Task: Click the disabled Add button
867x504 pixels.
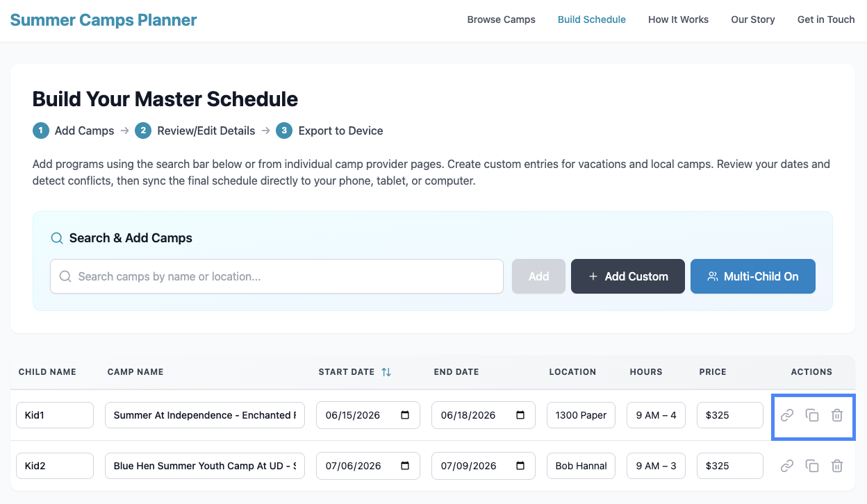Action: [538, 276]
